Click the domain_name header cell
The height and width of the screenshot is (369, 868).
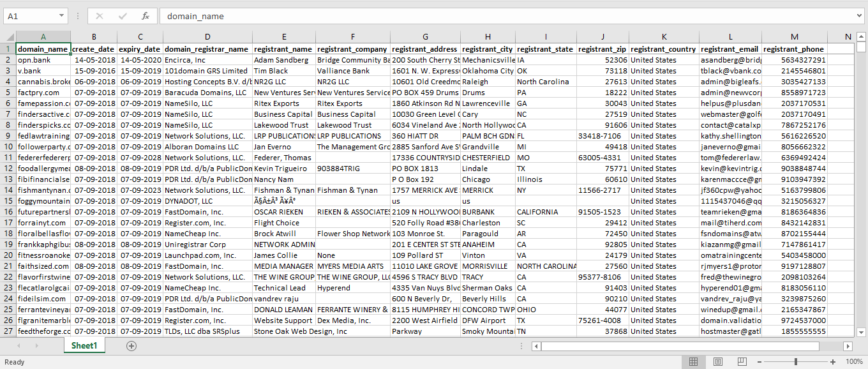pos(43,49)
